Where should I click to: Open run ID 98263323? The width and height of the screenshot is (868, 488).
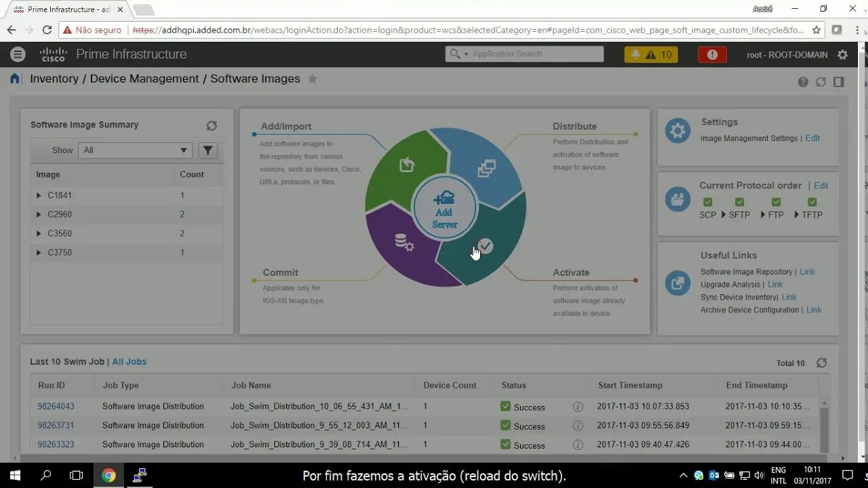point(56,445)
